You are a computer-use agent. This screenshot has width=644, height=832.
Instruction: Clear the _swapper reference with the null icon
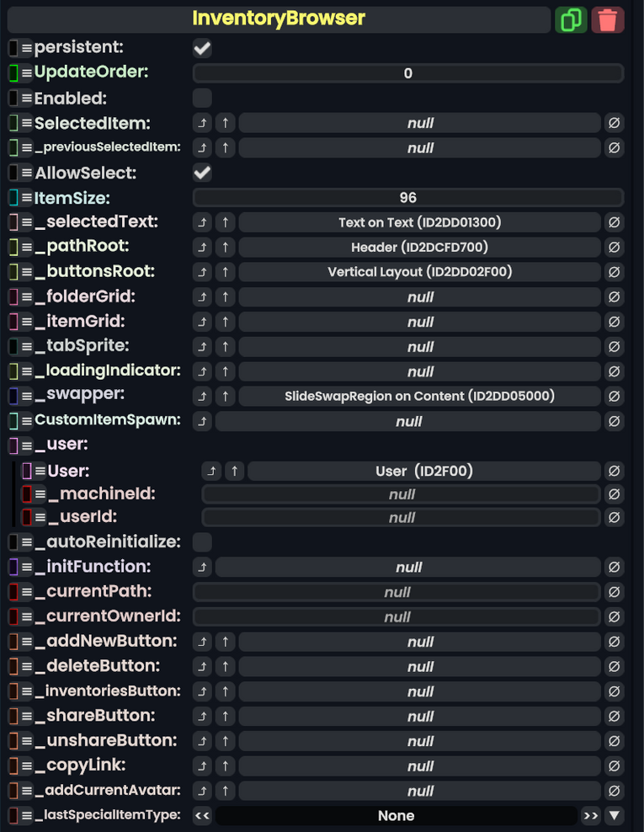pos(615,396)
